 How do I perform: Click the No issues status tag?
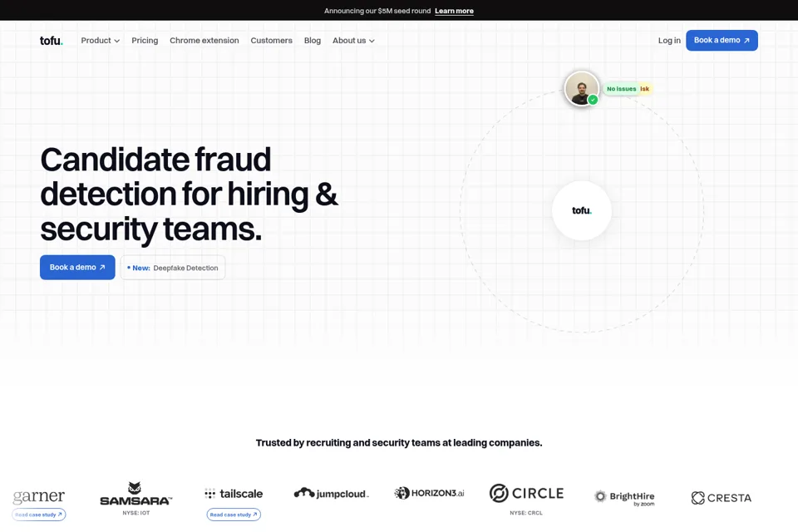pos(622,89)
